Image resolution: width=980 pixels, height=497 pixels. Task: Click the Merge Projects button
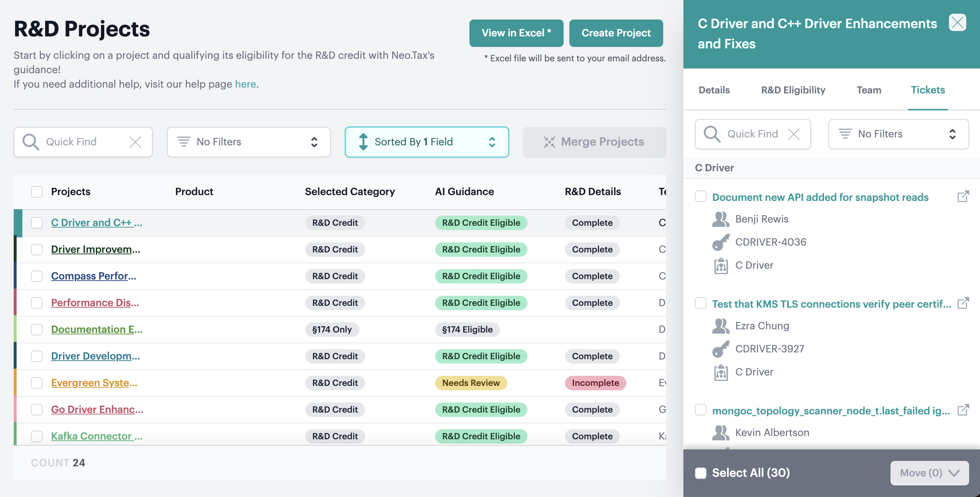(x=594, y=142)
